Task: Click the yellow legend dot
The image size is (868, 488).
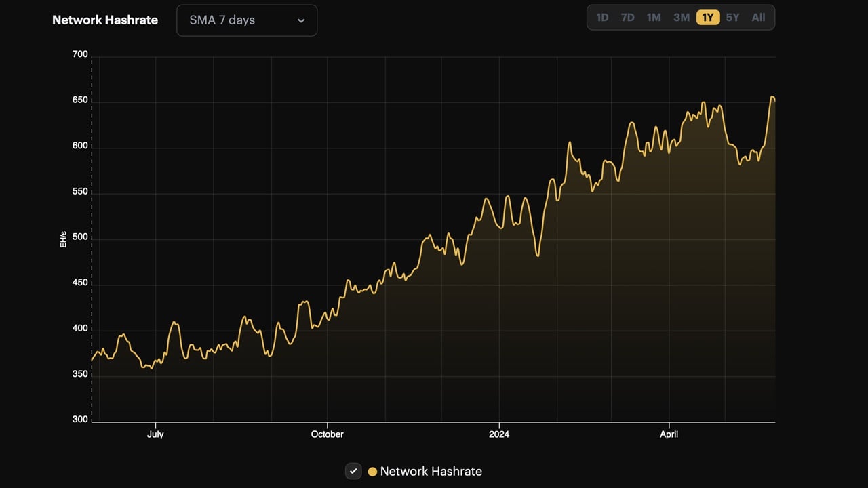Action: pyautogui.click(x=372, y=472)
